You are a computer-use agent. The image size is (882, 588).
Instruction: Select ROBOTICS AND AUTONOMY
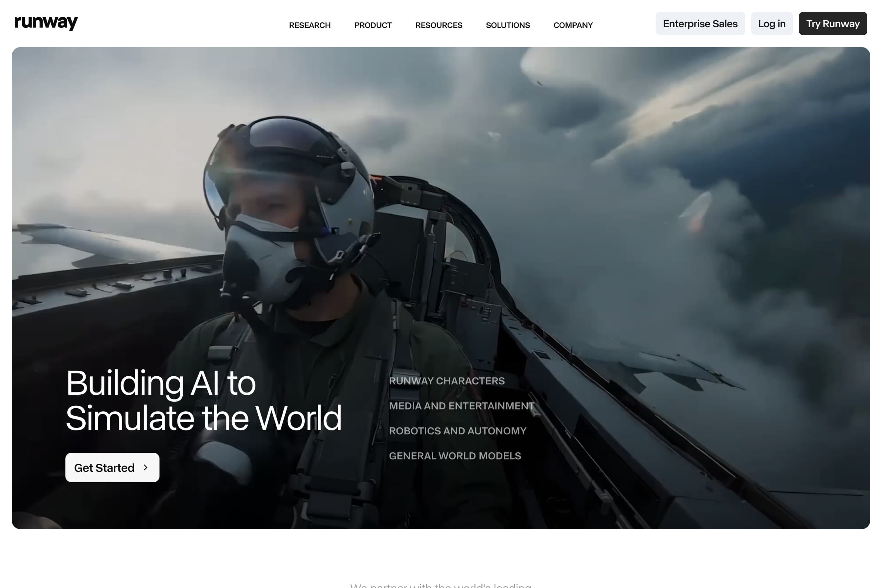pyautogui.click(x=458, y=431)
